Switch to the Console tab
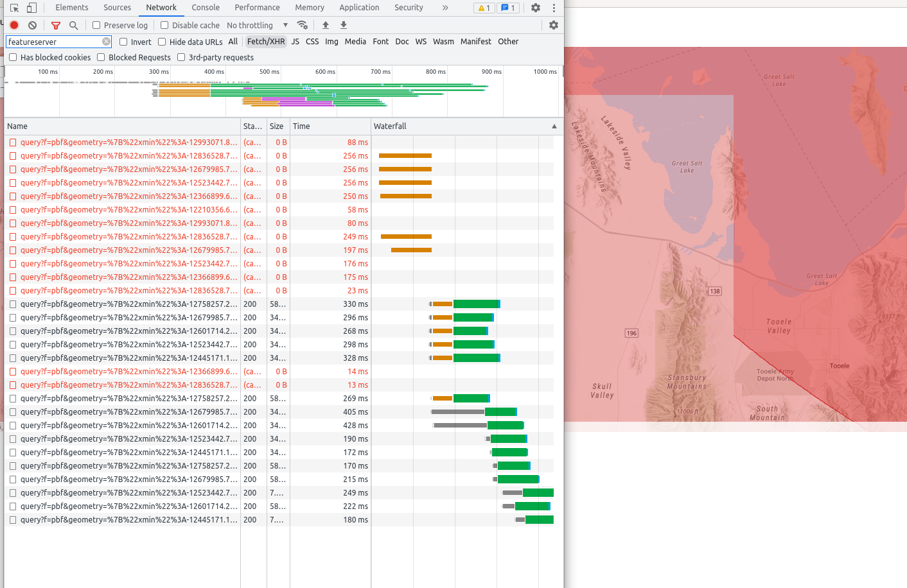This screenshot has height=588, width=907. (205, 7)
